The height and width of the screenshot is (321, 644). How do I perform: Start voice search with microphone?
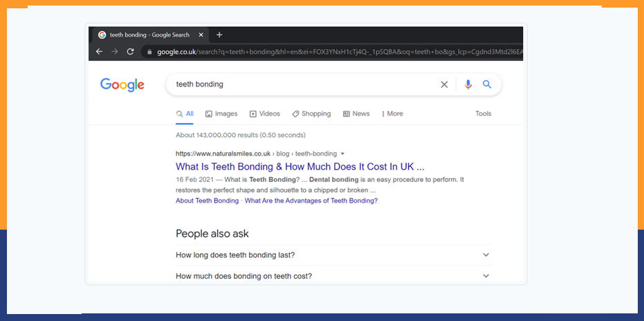point(468,84)
